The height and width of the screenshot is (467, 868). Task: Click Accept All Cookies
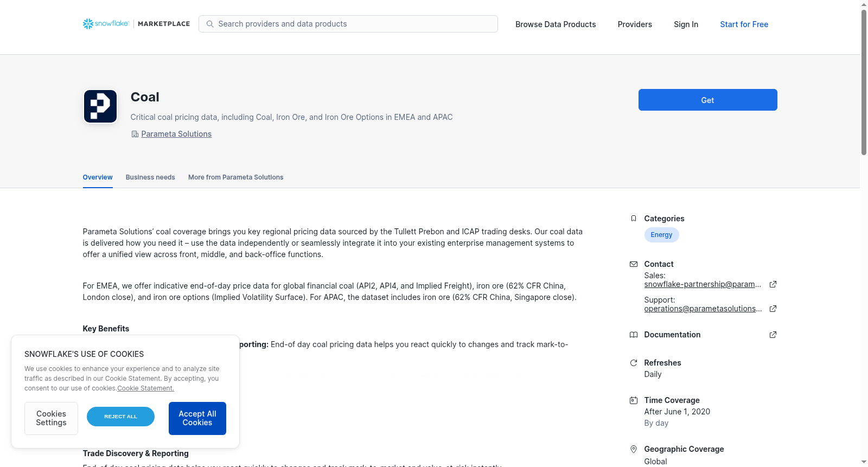197,418
